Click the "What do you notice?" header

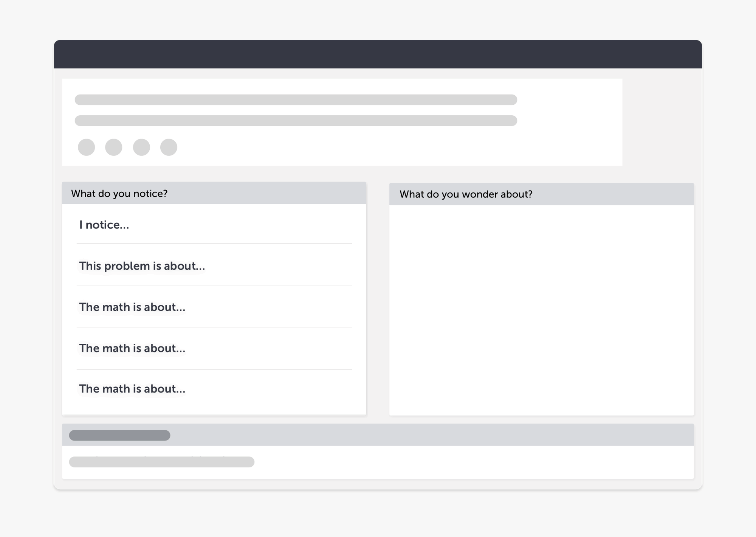click(x=119, y=194)
